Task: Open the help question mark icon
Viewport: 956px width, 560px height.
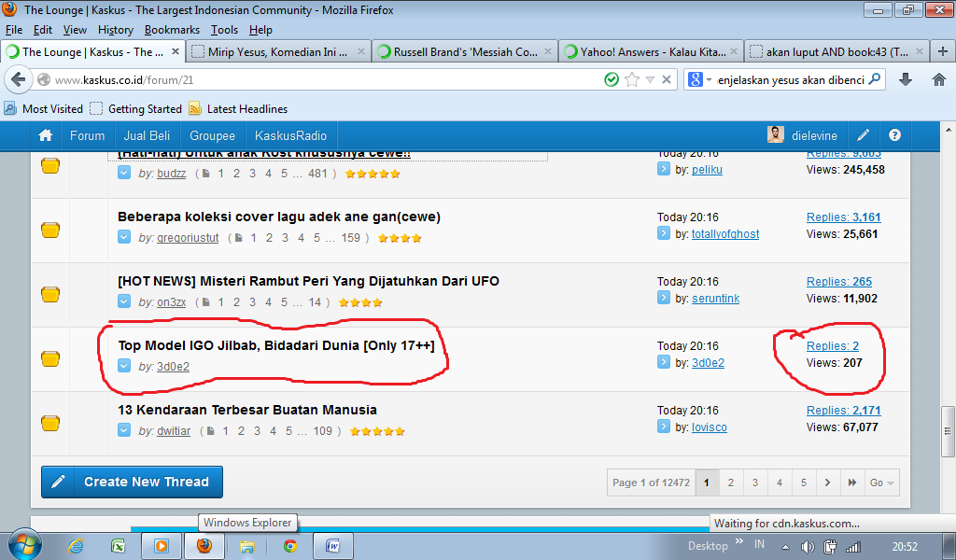Action: 894,135
